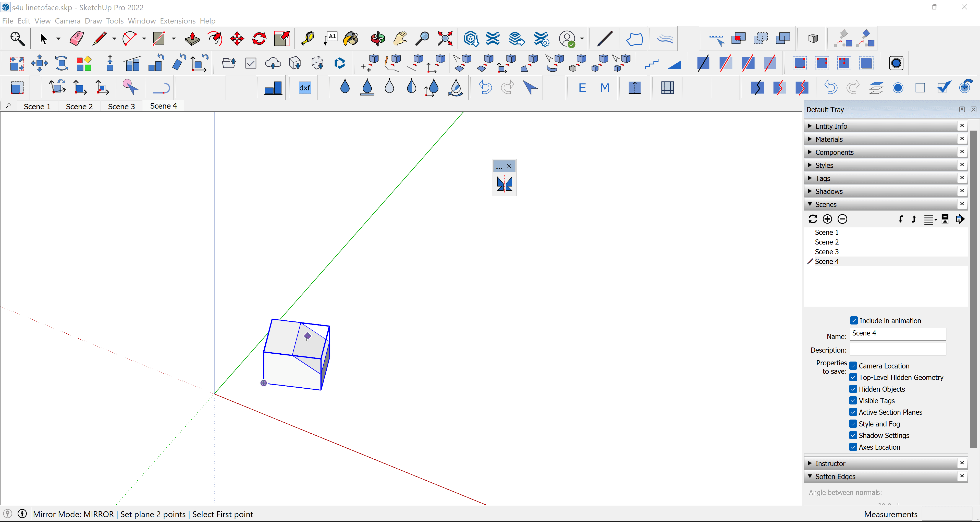Click the scene Description input field
The image size is (980, 522).
(898, 350)
